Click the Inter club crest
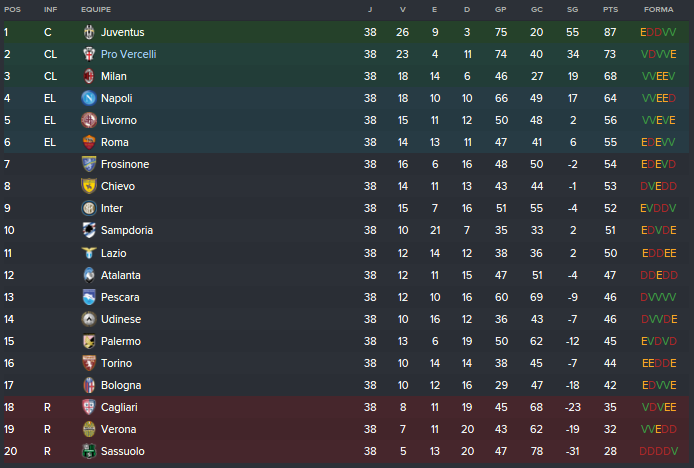 [89, 208]
